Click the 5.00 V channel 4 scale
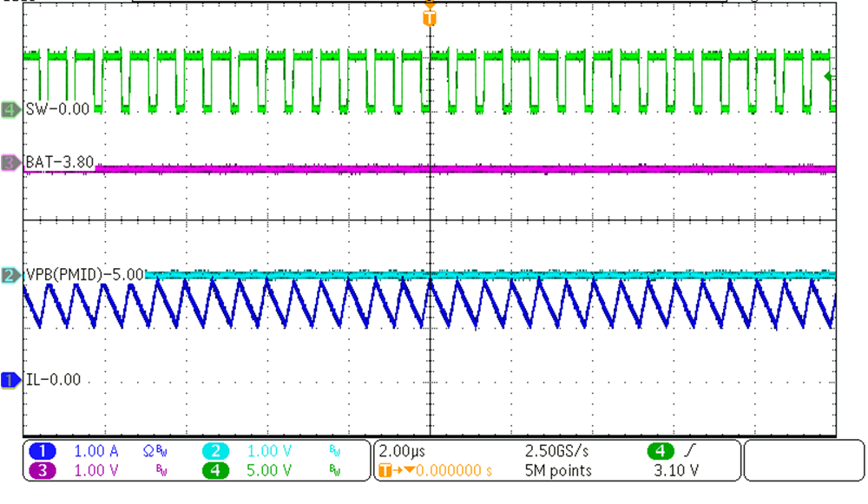Image resolution: width=868 pixels, height=504 pixels. (x=268, y=471)
